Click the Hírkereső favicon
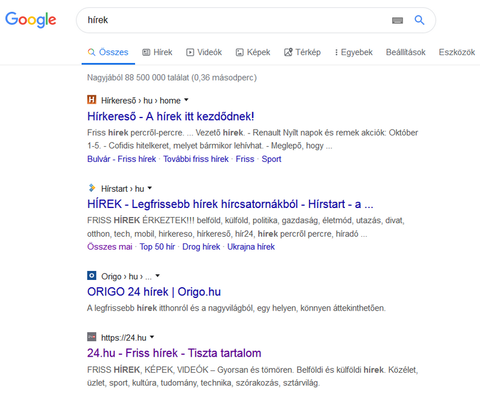 tap(92, 100)
